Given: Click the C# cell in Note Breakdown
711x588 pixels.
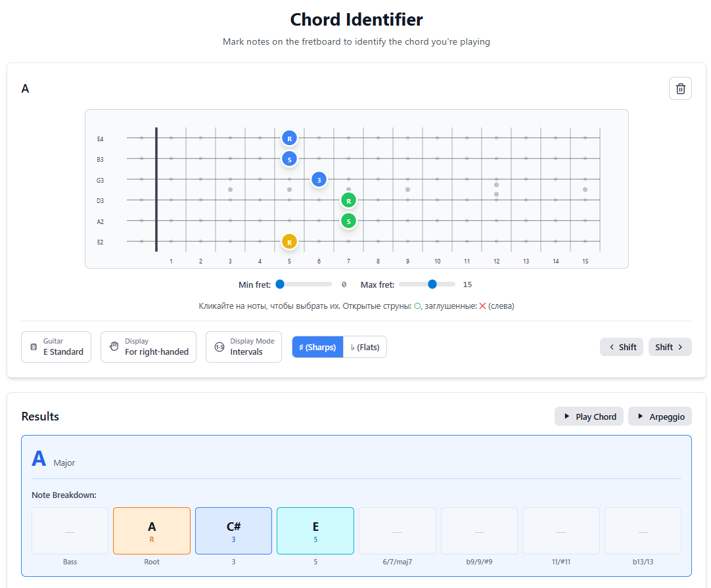Looking at the screenshot, I should pos(234,530).
